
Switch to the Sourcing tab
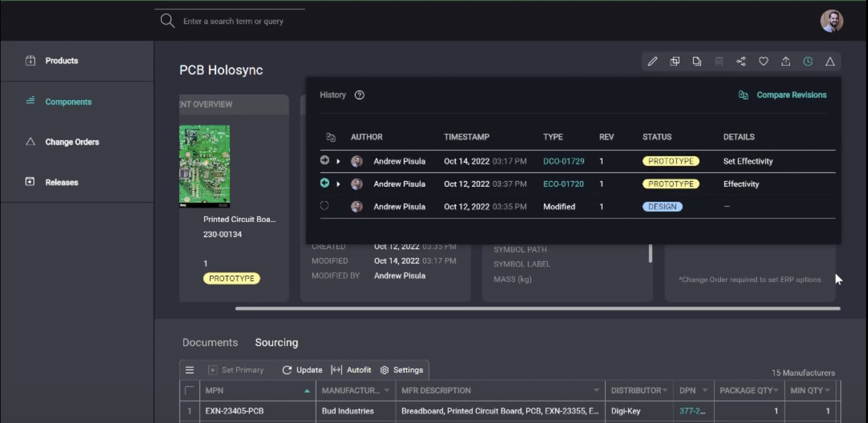[276, 343]
